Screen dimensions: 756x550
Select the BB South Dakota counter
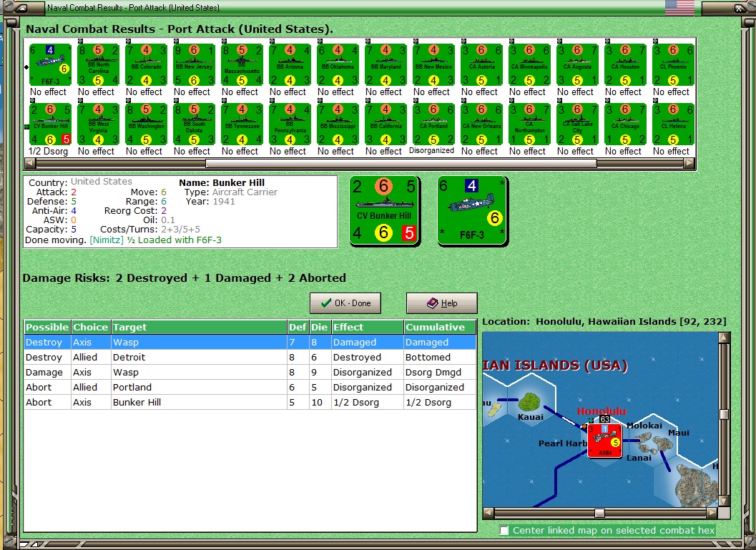(194, 125)
